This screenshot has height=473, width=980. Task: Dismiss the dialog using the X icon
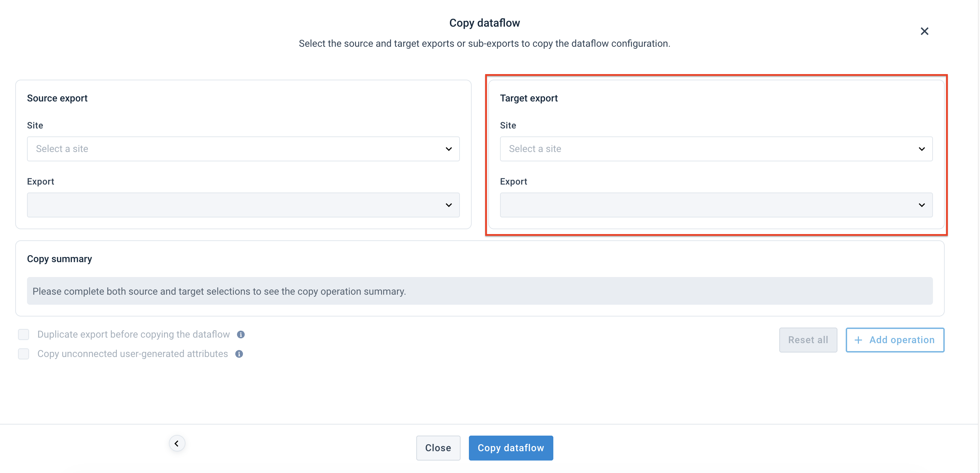[925, 31]
